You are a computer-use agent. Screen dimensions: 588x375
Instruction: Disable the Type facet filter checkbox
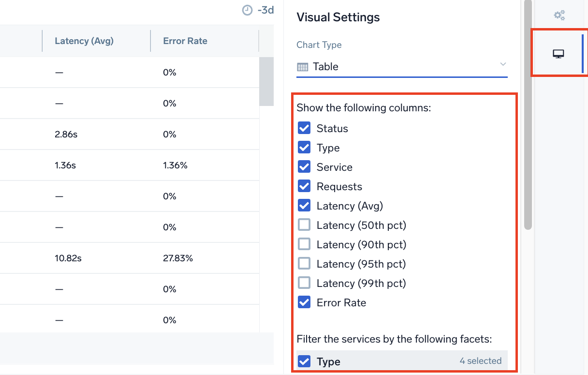[304, 361]
